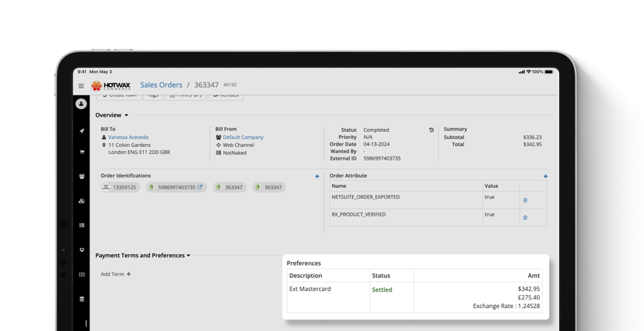Select the 13359125 identification chip

pyautogui.click(x=120, y=188)
